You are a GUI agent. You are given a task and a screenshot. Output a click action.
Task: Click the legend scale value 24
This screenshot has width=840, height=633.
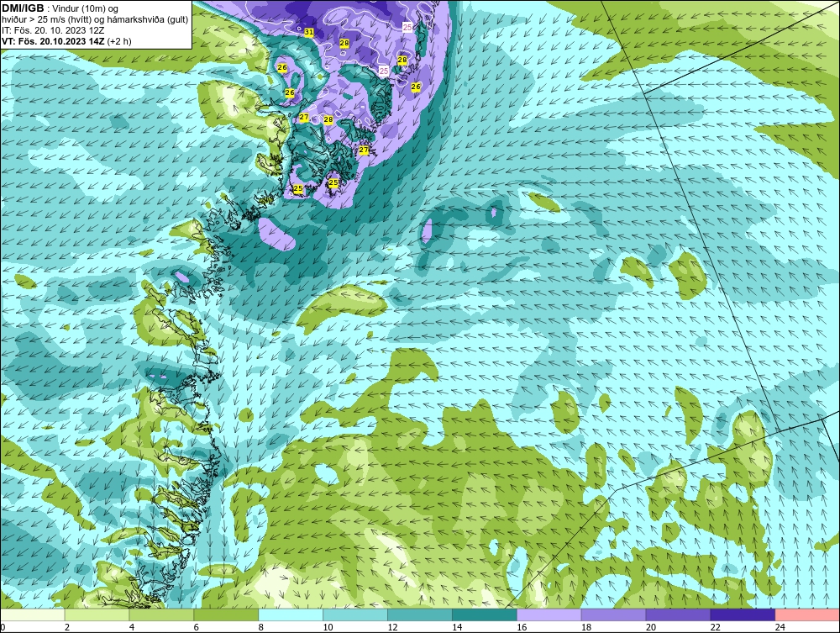pyautogui.click(x=780, y=627)
